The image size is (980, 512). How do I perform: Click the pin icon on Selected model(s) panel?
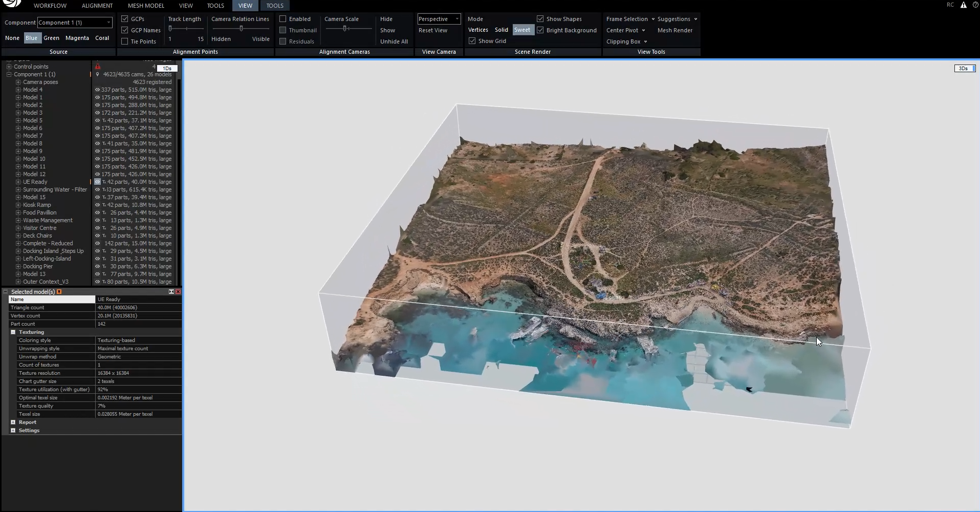[x=59, y=292]
